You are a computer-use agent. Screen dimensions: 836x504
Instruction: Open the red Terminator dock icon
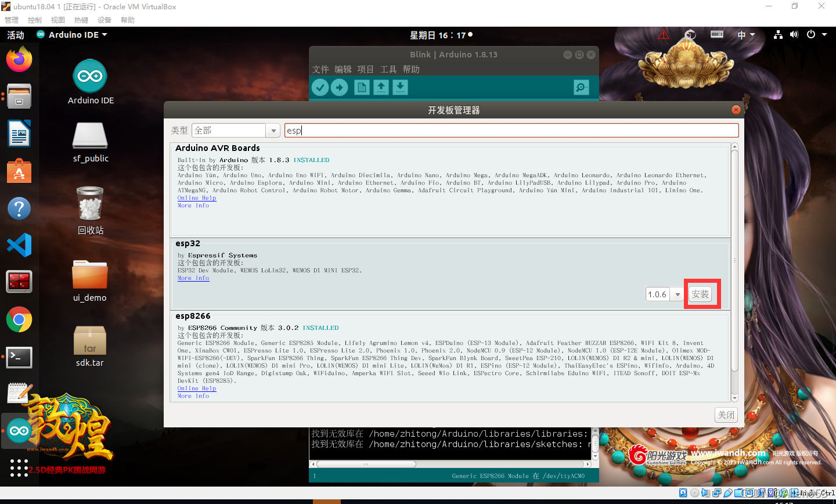pos(19,282)
